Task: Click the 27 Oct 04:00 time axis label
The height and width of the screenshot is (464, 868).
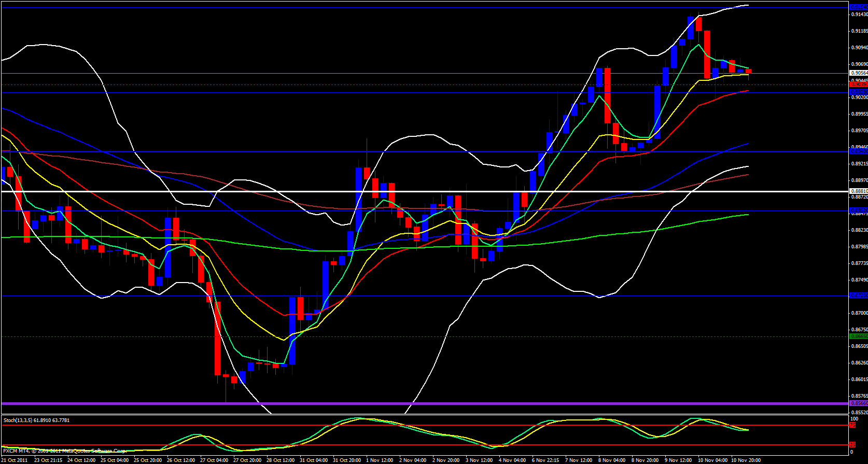Action: tap(214, 460)
